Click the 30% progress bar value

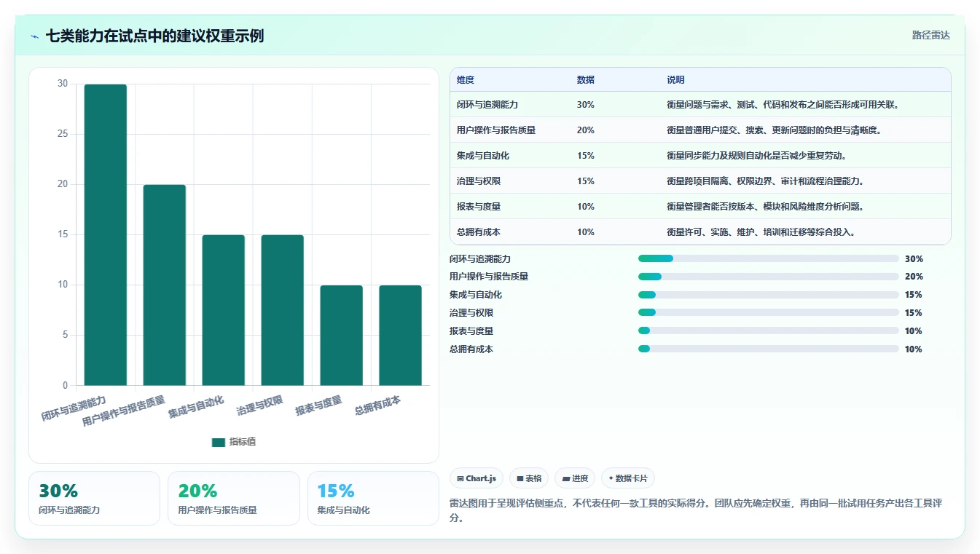click(x=914, y=258)
